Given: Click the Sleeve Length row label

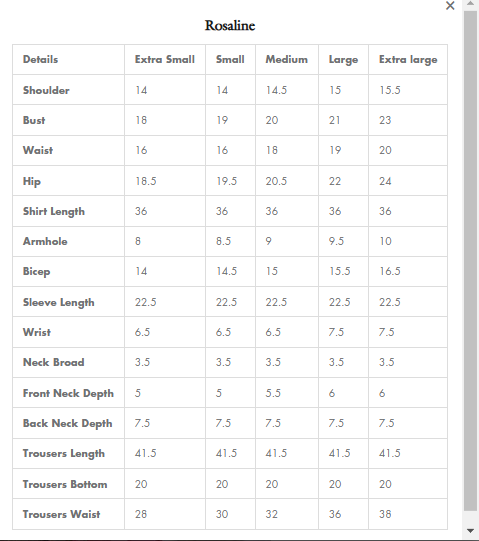Looking at the screenshot, I should (x=58, y=302).
